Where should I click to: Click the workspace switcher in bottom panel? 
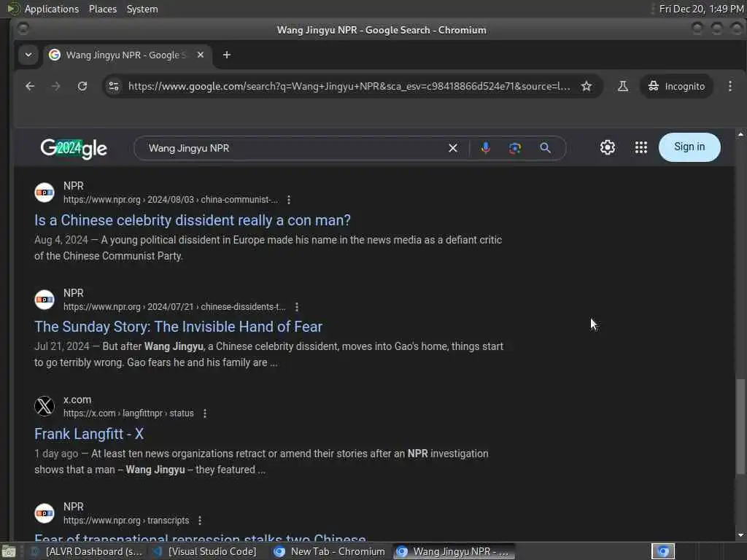pos(663,551)
